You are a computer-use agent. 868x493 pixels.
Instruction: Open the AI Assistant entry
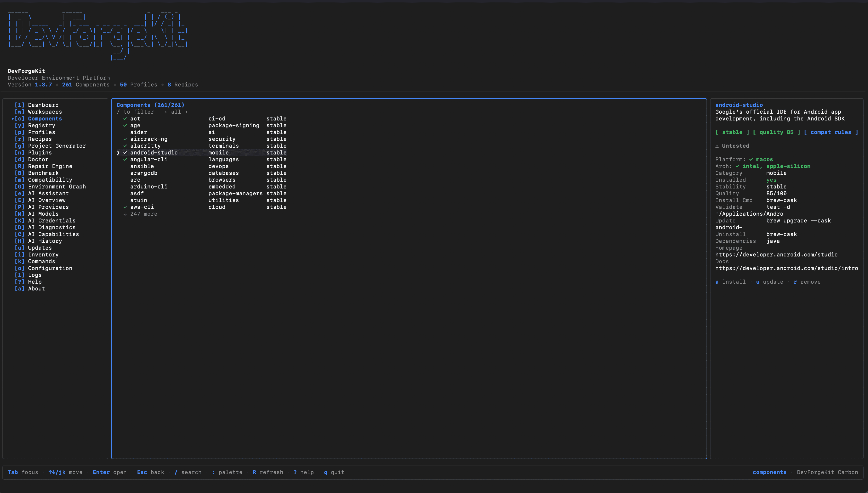click(42, 193)
